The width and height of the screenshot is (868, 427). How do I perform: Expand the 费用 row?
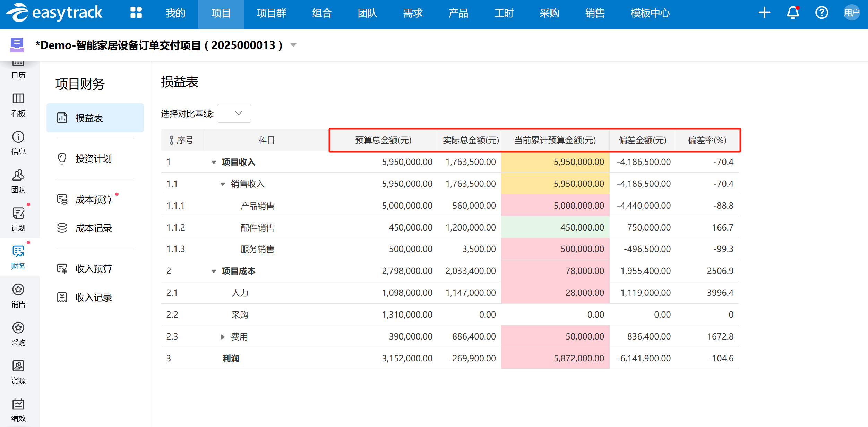[x=223, y=337]
